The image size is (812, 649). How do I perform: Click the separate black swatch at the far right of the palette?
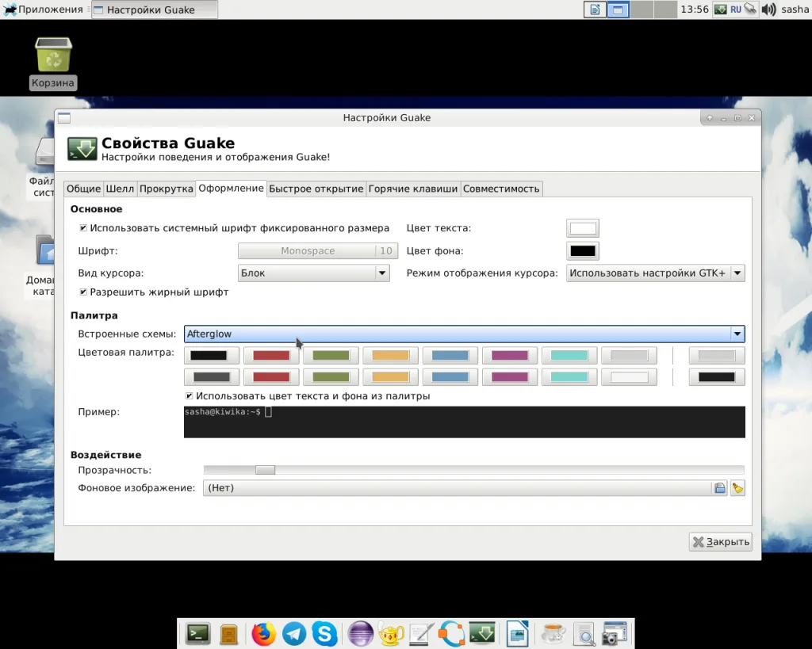pyautogui.click(x=717, y=377)
